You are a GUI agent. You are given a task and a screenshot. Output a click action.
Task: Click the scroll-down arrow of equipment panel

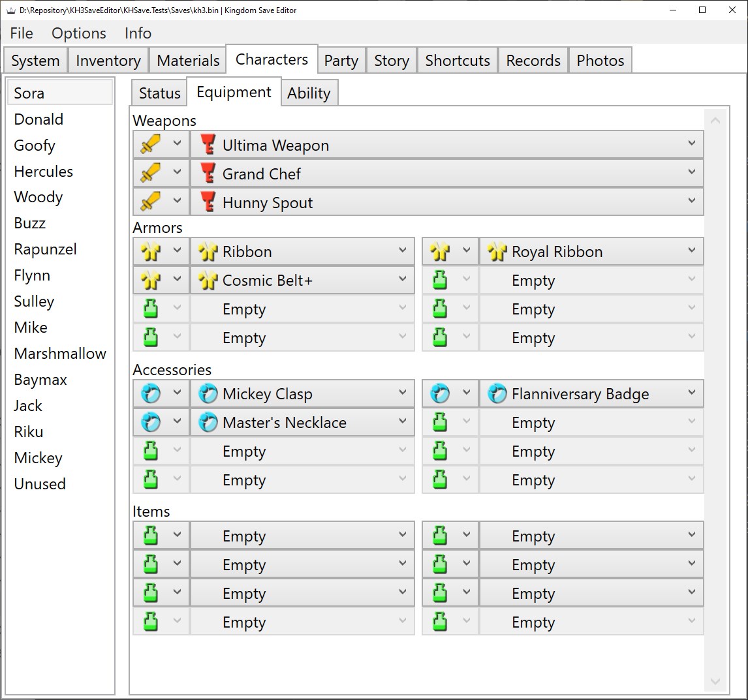click(715, 681)
